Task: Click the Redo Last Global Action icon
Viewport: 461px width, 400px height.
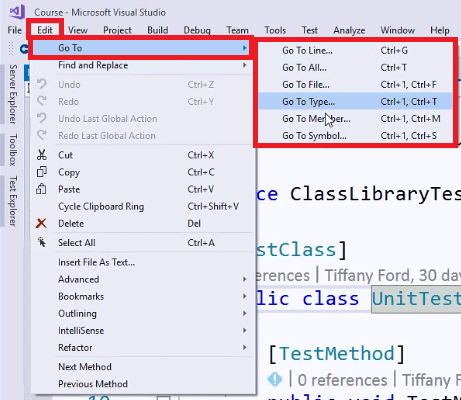Action: pos(42,135)
